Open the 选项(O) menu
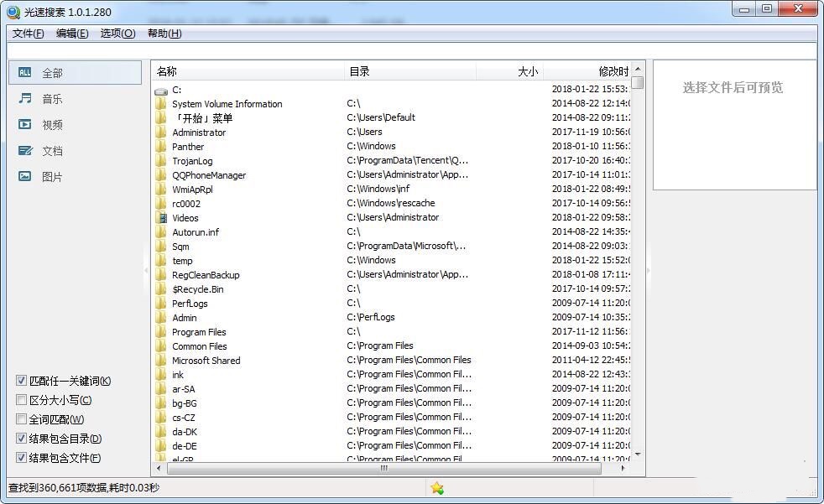Screen dimensions: 824x504 117,34
